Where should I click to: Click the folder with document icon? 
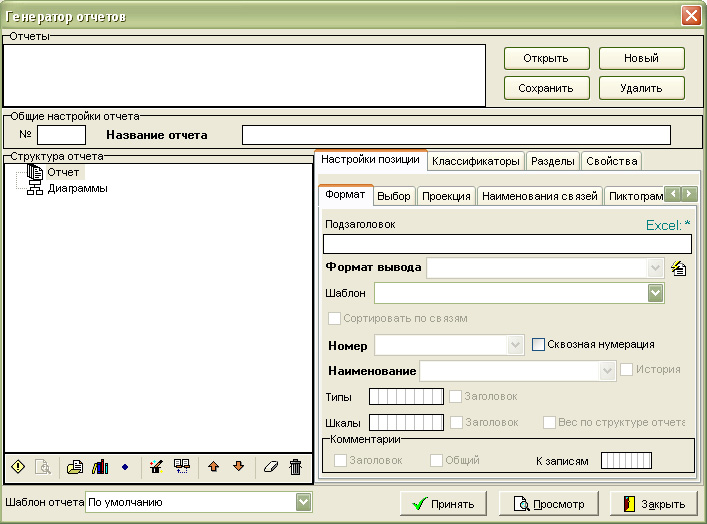[x=75, y=467]
